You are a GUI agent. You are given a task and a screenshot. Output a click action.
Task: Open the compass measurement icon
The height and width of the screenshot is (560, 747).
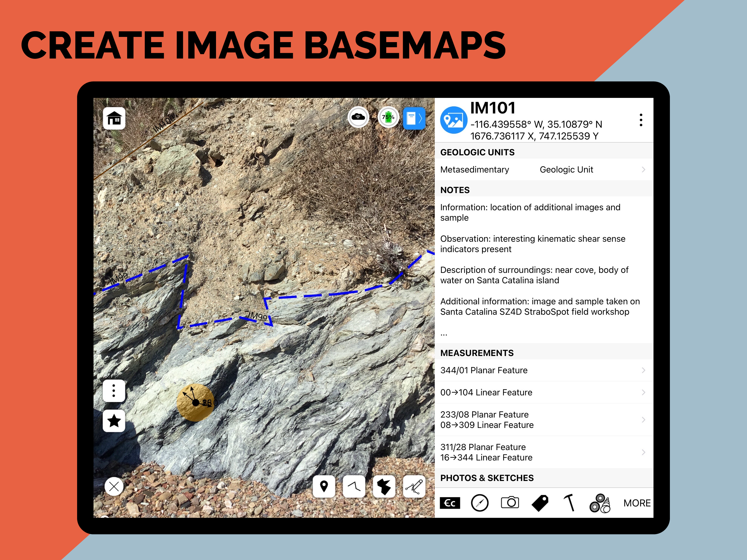(480, 503)
